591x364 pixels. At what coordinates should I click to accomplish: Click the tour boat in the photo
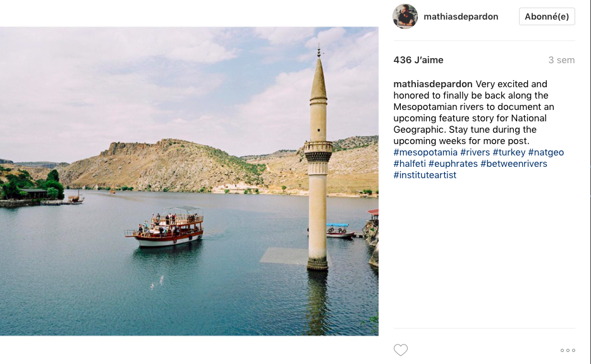point(165,227)
